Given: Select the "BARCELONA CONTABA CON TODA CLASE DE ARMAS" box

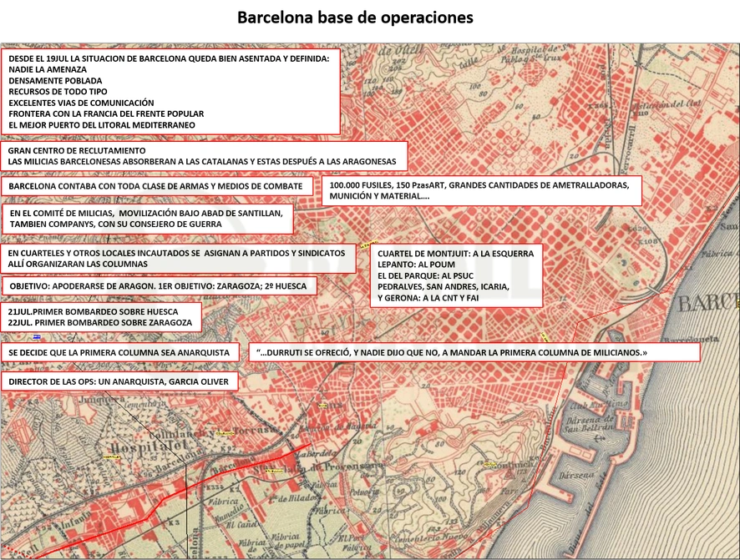Looking at the screenshot, I should 157,186.
